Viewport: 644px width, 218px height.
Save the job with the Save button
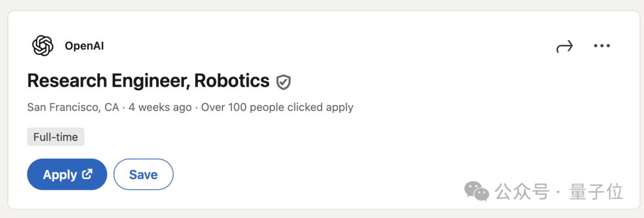143,174
